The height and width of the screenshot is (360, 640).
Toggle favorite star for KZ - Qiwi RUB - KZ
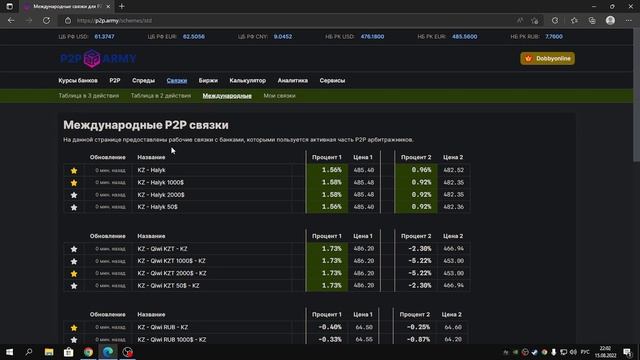point(74,328)
